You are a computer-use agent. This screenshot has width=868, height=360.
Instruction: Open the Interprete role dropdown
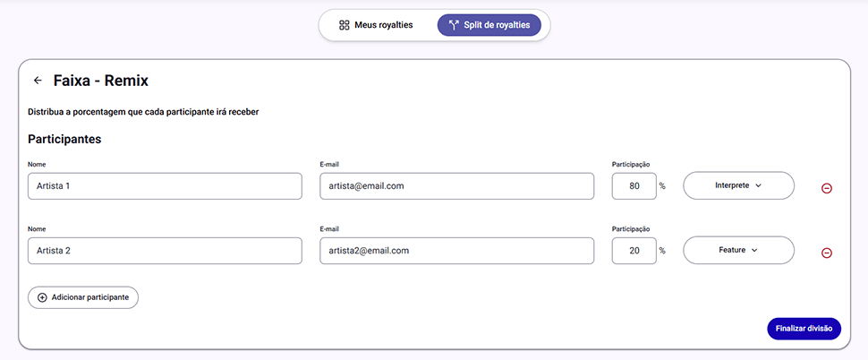tap(738, 186)
